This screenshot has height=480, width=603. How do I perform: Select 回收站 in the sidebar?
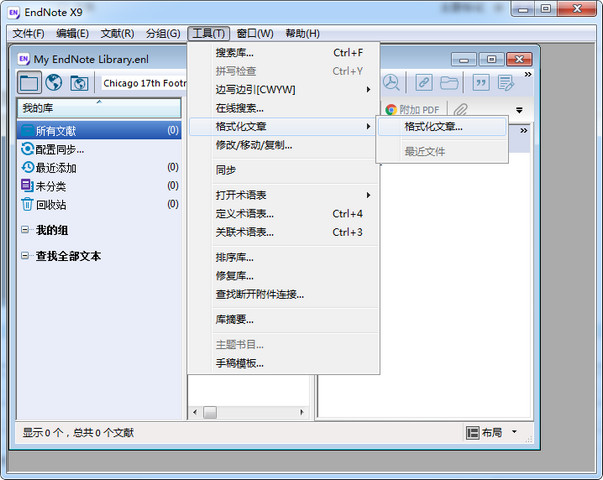[99, 204]
